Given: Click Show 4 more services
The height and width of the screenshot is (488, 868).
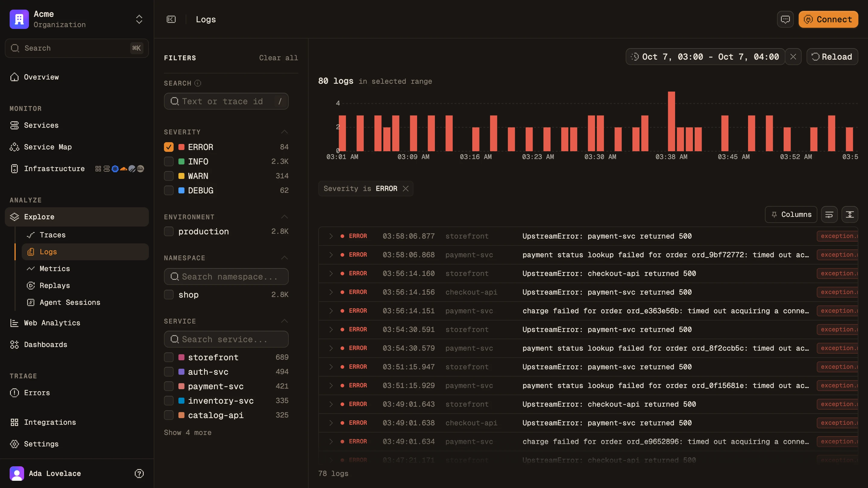Looking at the screenshot, I should [188, 433].
